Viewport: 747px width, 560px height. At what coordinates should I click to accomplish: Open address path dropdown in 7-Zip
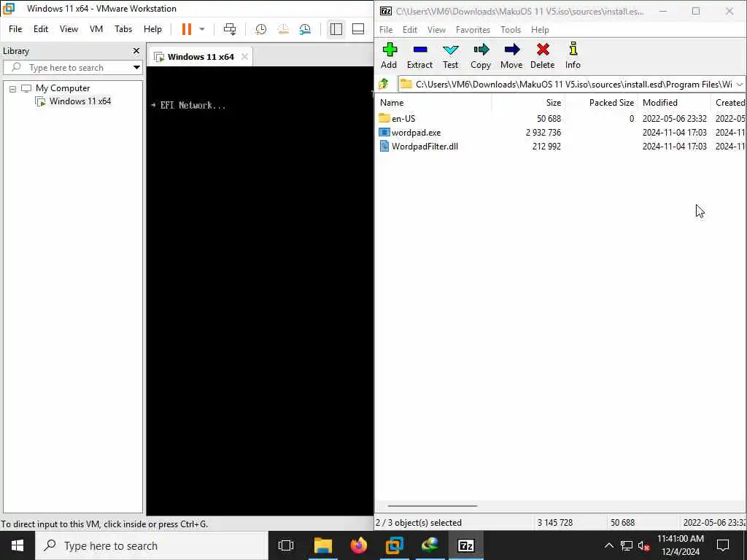click(740, 85)
